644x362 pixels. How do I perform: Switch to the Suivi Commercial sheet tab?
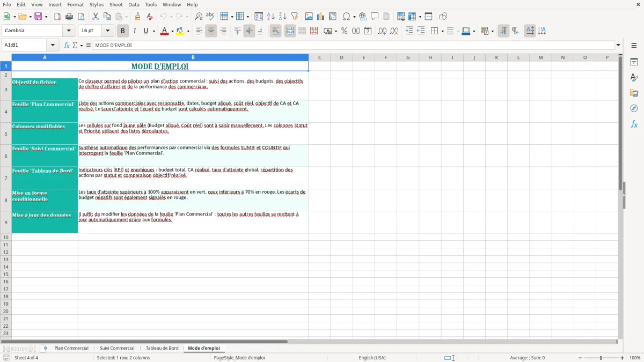117,349
